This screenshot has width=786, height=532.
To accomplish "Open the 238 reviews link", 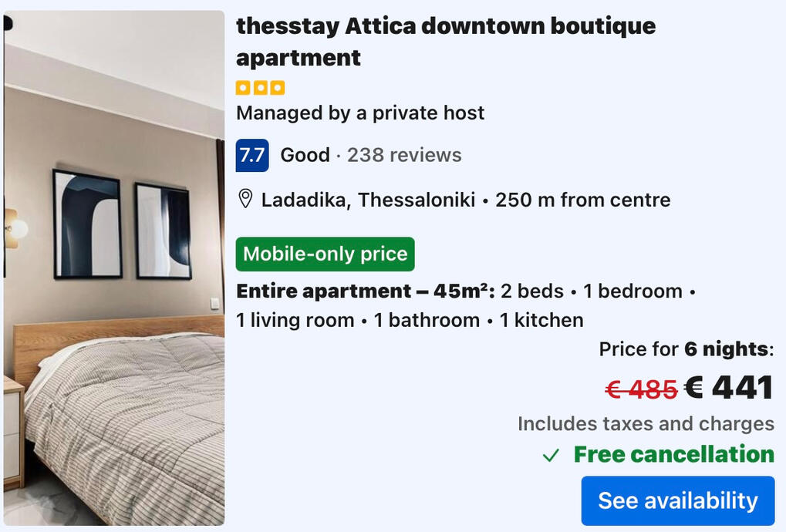I will 404,155.
